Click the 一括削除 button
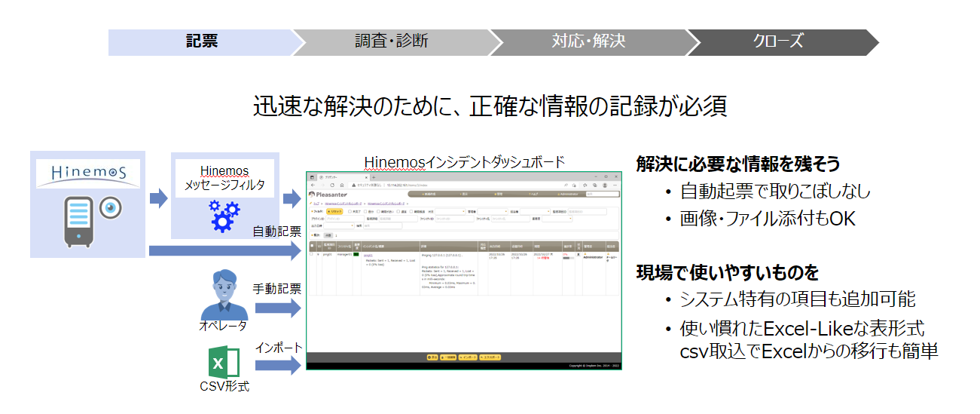980x414 pixels. point(448,357)
